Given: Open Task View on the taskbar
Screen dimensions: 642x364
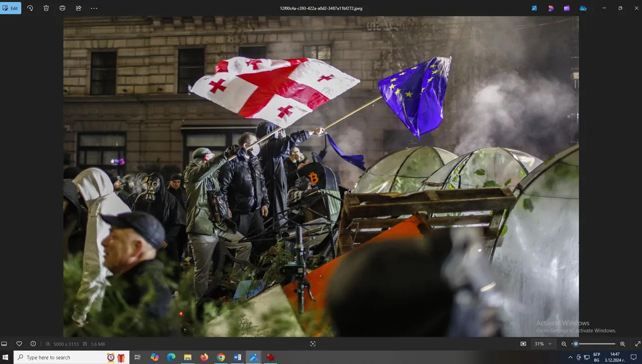Looking at the screenshot, I should click(x=137, y=357).
